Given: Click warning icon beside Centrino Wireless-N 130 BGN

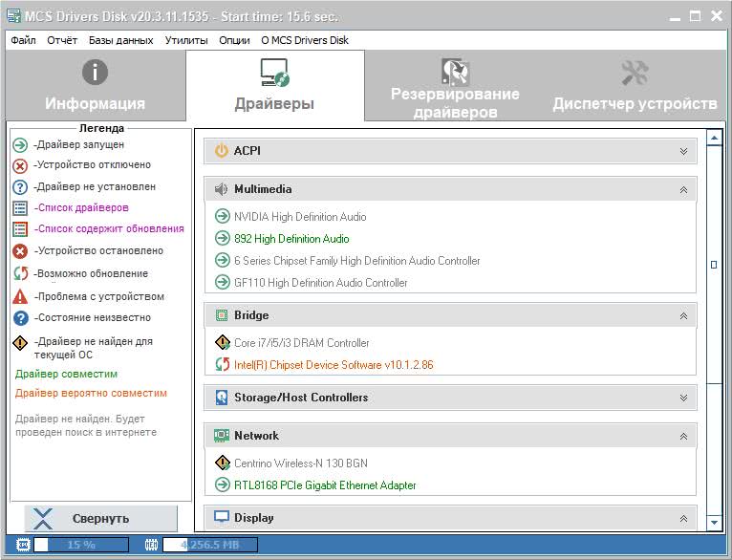Looking at the screenshot, I should [x=223, y=463].
